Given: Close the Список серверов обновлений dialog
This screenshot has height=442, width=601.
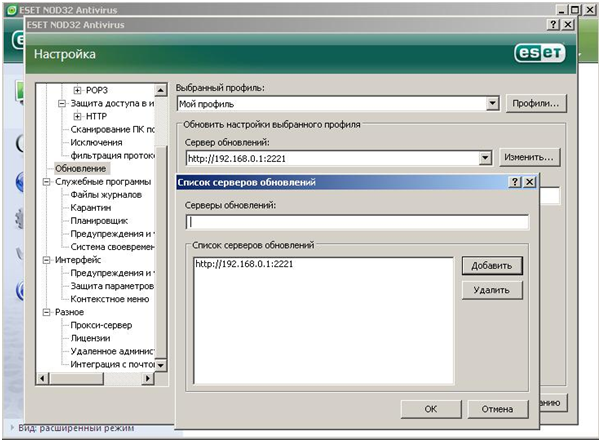Looking at the screenshot, I should pyautogui.click(x=529, y=182).
